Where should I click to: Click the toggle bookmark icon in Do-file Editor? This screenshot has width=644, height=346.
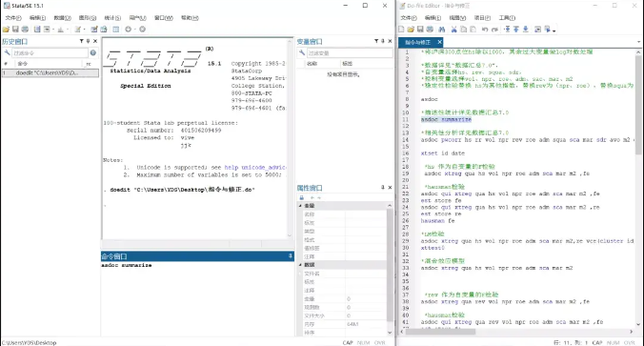(x=507, y=30)
